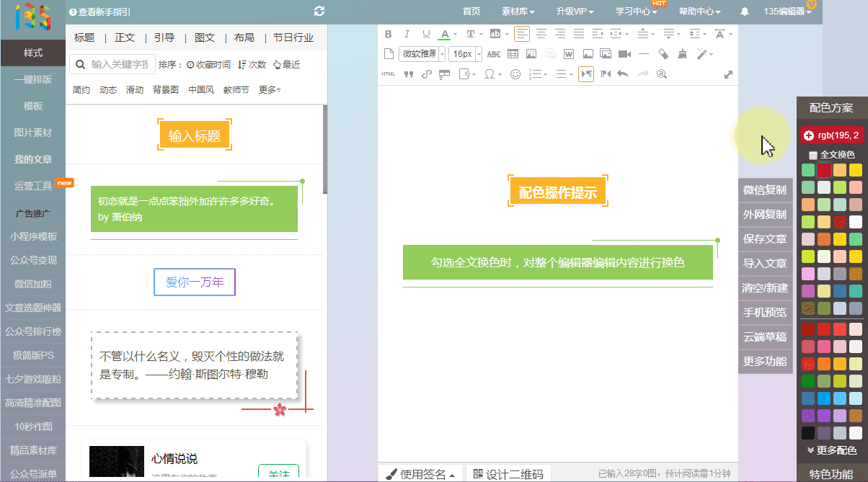Enable the 全文换色 checkbox
868x482 pixels.
pos(813,155)
